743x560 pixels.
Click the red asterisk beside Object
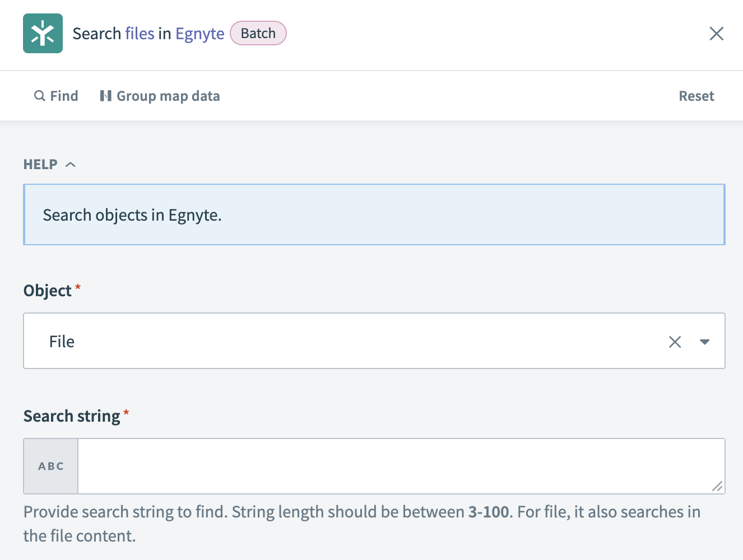[x=78, y=287]
